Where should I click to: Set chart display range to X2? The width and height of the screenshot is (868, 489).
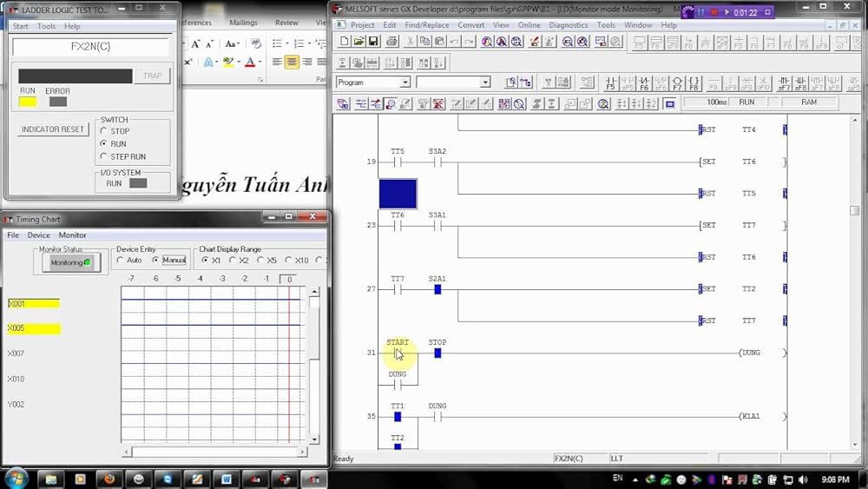point(233,261)
